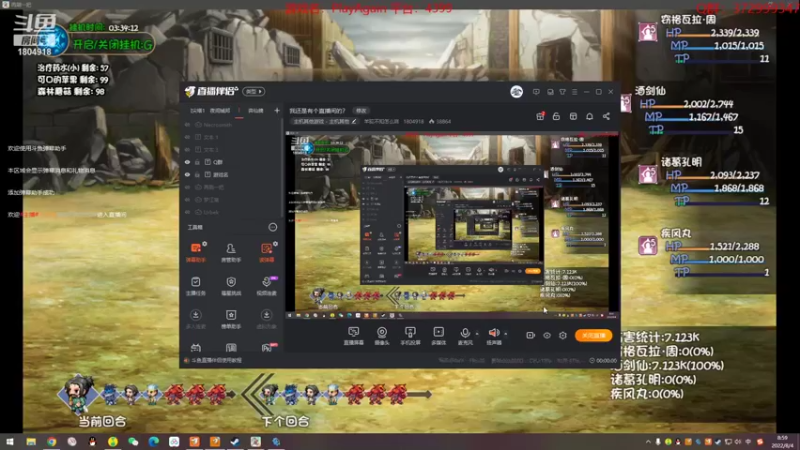This screenshot has width=800, height=450.
Task: Add a 直播屏幕 screen capture source
Action: point(353,336)
